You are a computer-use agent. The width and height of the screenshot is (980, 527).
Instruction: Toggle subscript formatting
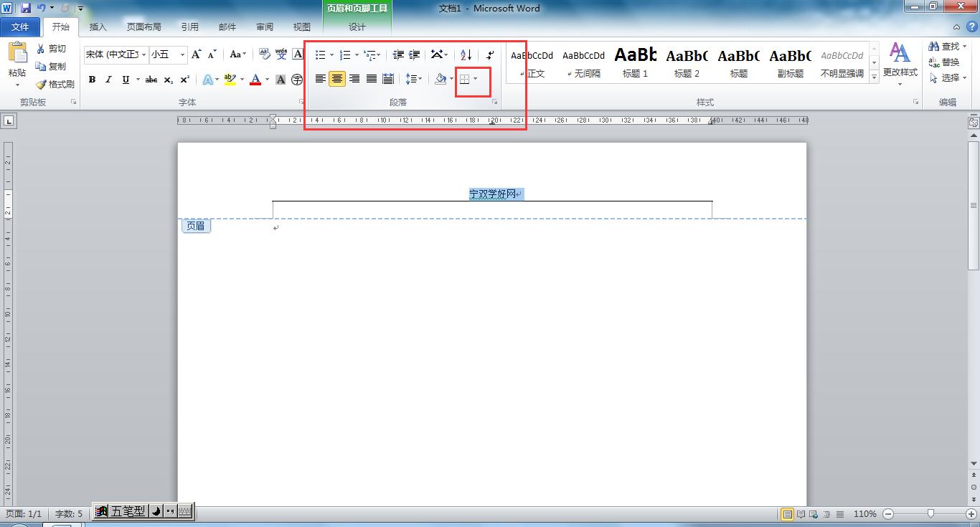pos(169,80)
